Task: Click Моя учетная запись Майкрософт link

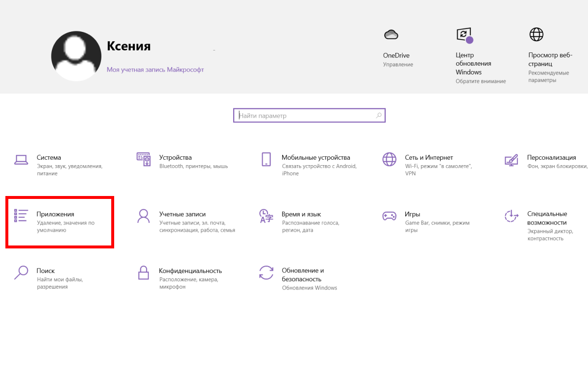Action: pyautogui.click(x=155, y=70)
